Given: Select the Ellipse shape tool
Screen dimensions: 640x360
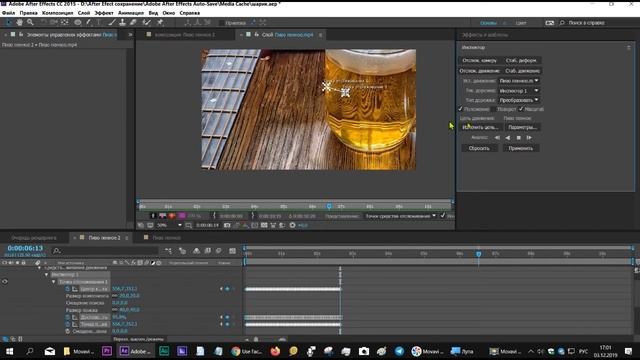Looking at the screenshot, I should pyautogui.click(x=78, y=22).
